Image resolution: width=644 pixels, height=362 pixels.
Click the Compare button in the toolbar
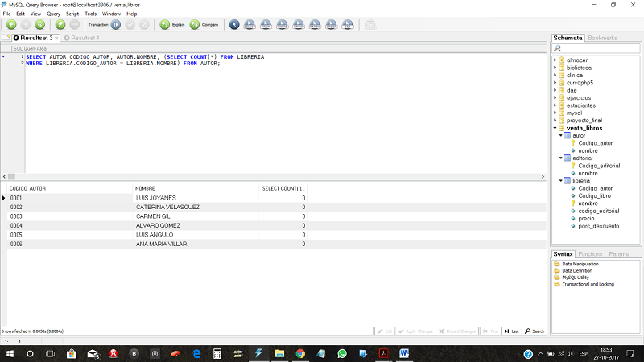pyautogui.click(x=204, y=25)
